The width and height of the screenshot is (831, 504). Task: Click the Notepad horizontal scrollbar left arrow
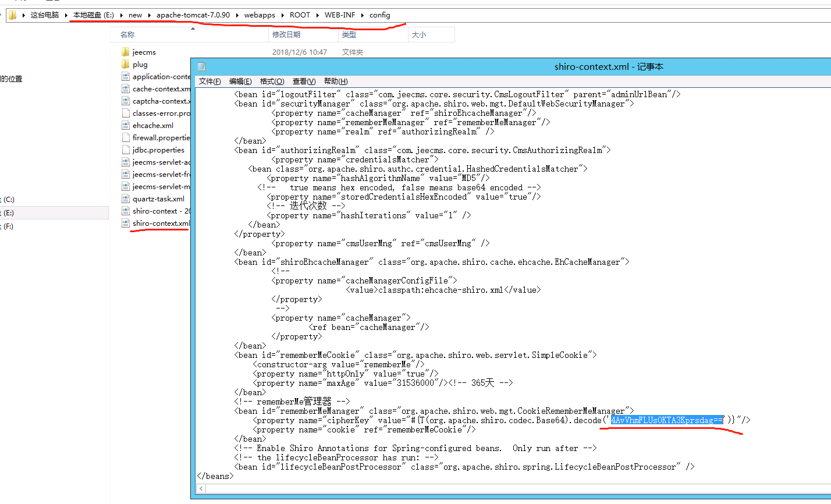(x=202, y=489)
